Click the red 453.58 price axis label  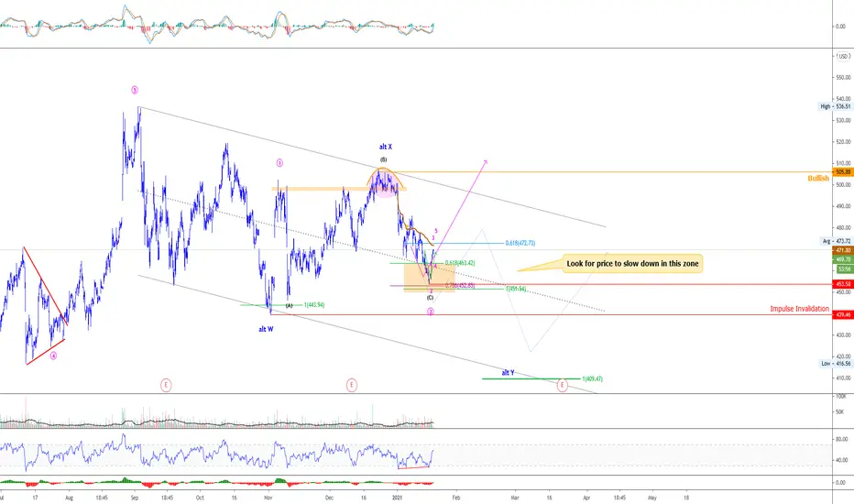pos(843,284)
